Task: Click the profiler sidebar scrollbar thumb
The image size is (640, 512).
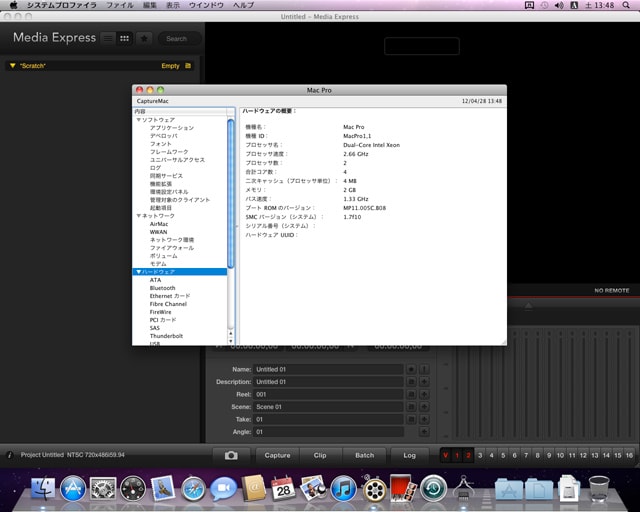Action: coord(231,193)
